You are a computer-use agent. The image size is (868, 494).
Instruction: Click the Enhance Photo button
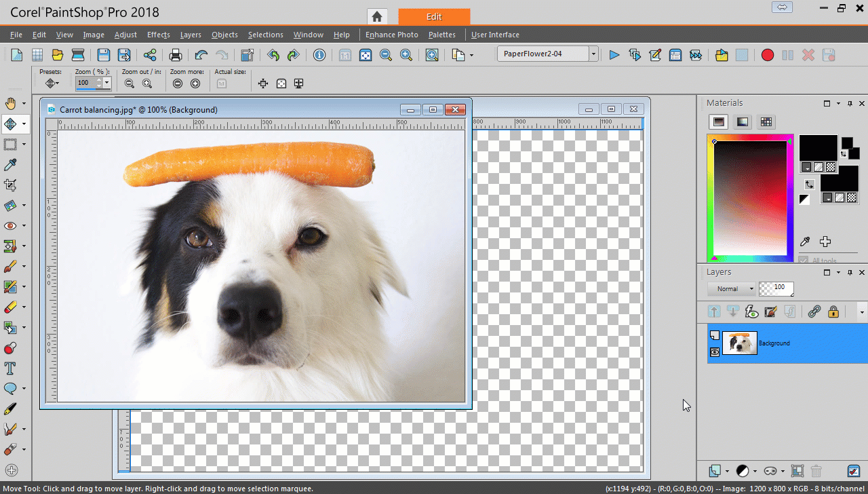coord(392,35)
